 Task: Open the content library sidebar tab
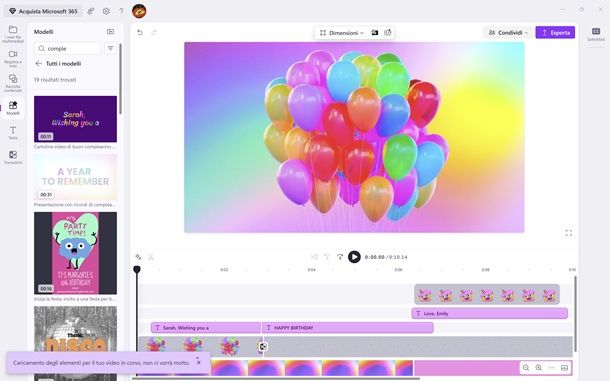click(x=13, y=83)
